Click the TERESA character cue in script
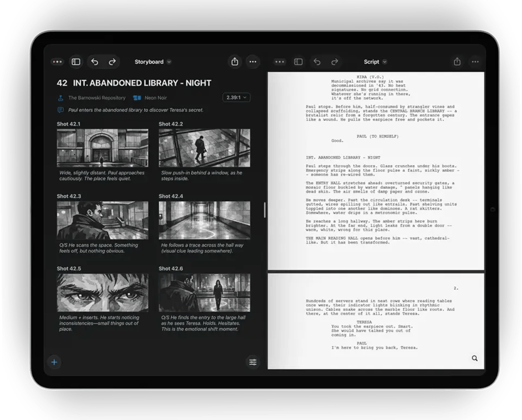The image size is (522, 420). (364, 322)
